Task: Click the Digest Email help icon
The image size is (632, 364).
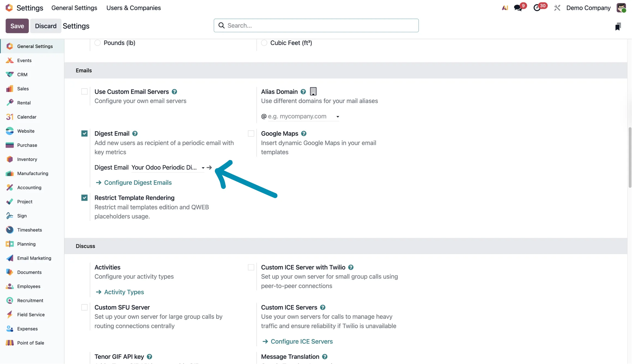Action: (x=135, y=133)
